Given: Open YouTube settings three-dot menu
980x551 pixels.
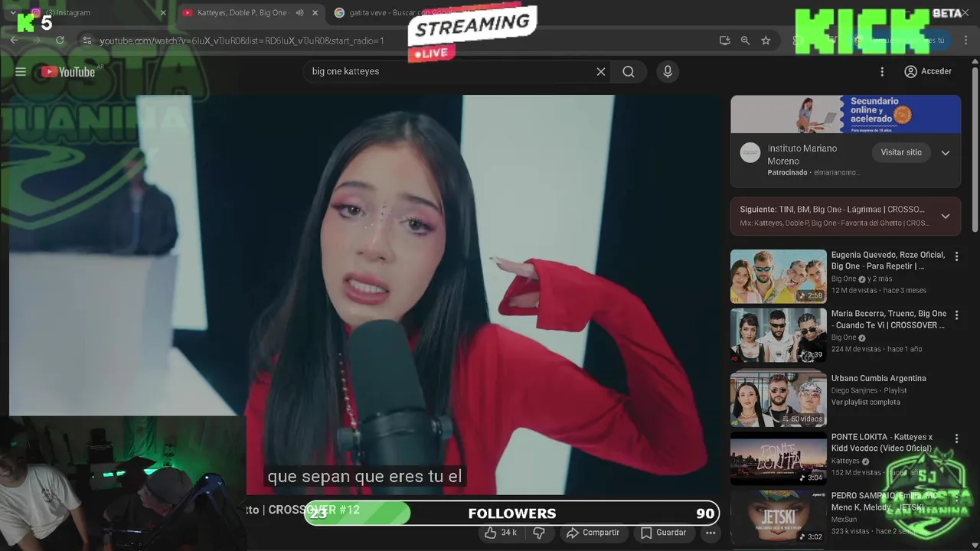Looking at the screenshot, I should coord(882,72).
